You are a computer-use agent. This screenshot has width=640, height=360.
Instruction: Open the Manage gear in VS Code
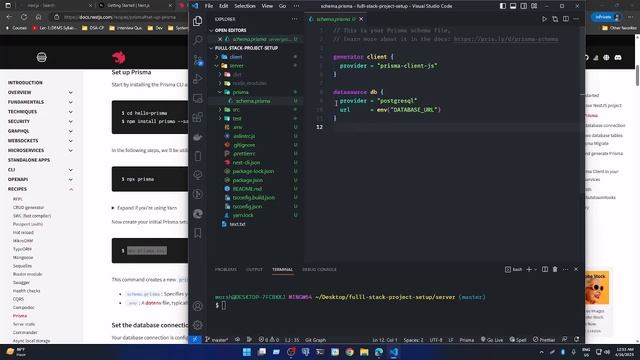pos(198,325)
